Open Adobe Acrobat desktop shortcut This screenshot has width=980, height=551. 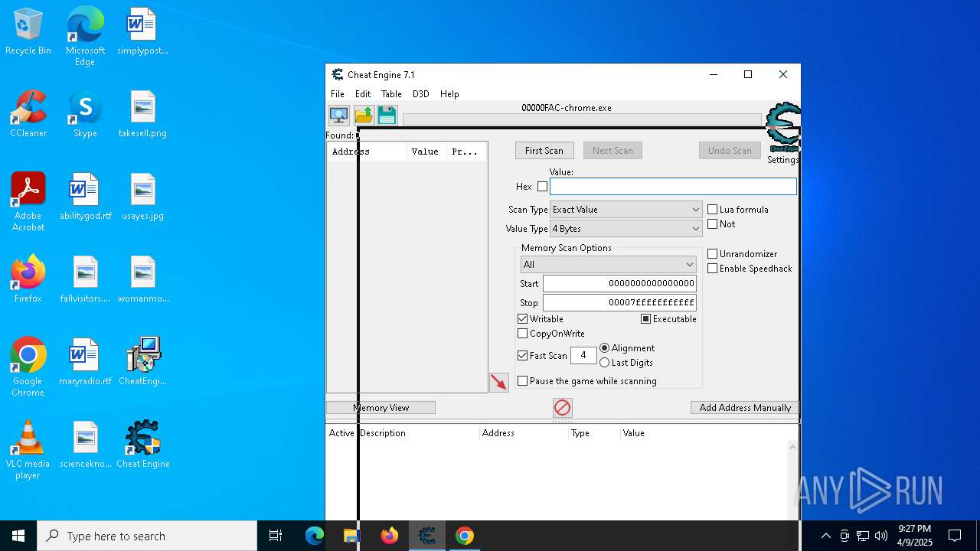tap(28, 202)
